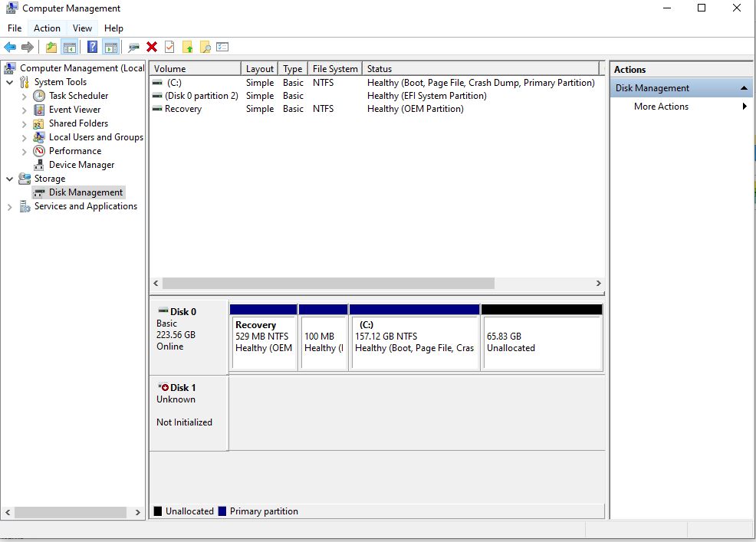The height and width of the screenshot is (542, 756).
Task: Click the blue Back arrow in toolbar
Action: click(x=10, y=48)
